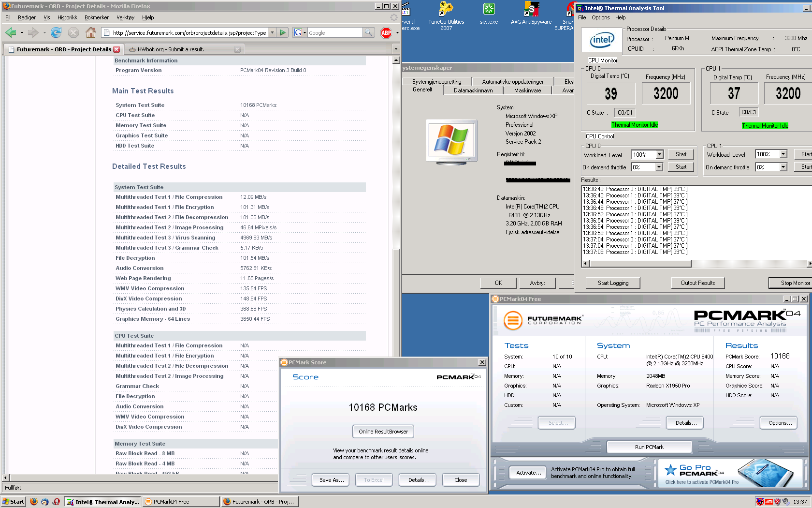812x508 pixels.
Task: Open CPU 0 Workload Level dropdown
Action: 659,154
